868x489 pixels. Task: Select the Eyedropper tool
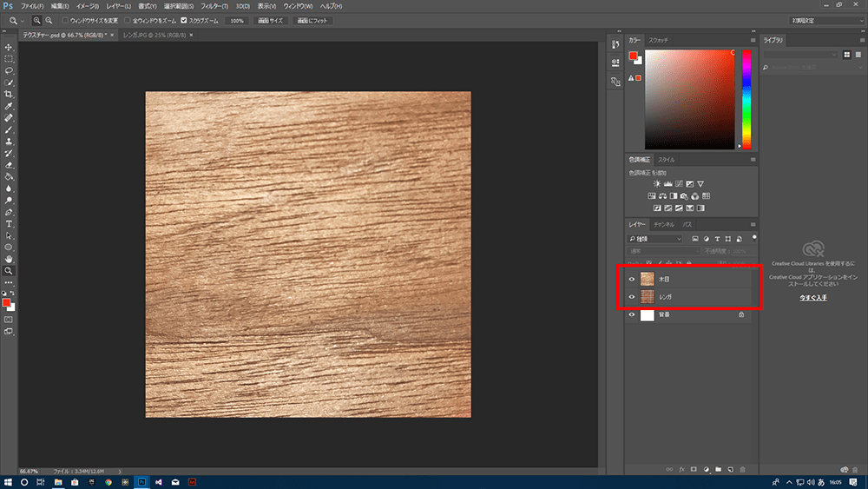point(9,106)
